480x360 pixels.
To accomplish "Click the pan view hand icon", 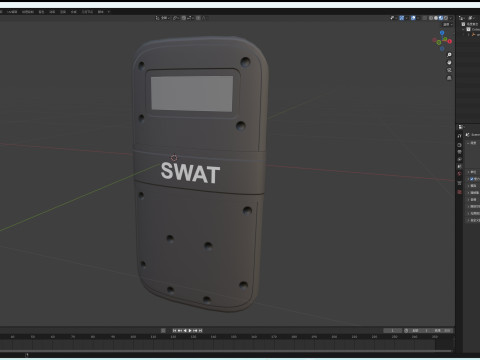I will [449, 62].
